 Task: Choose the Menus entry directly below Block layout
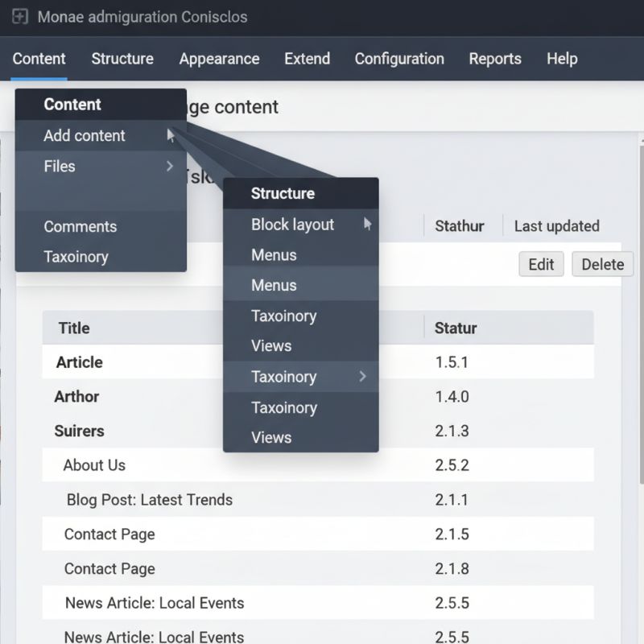(300, 255)
